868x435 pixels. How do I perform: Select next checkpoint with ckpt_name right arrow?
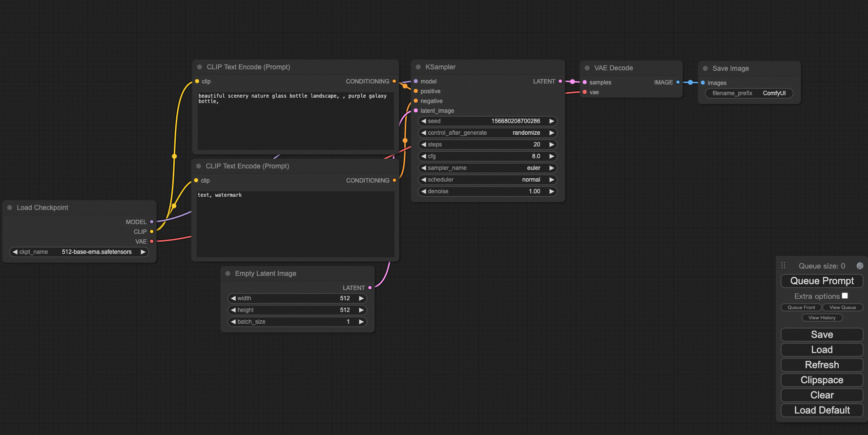tap(143, 252)
